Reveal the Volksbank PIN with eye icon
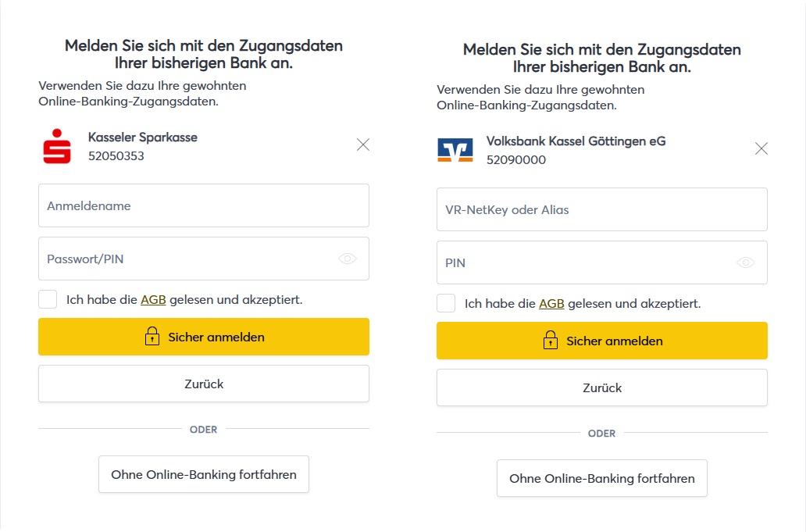 point(746,262)
